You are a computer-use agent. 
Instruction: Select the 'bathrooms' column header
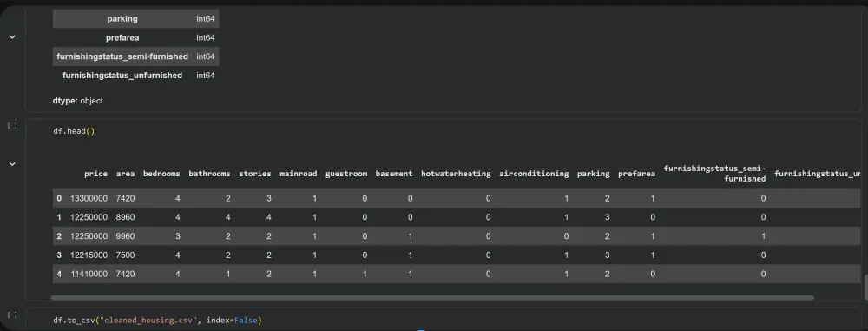pos(209,174)
